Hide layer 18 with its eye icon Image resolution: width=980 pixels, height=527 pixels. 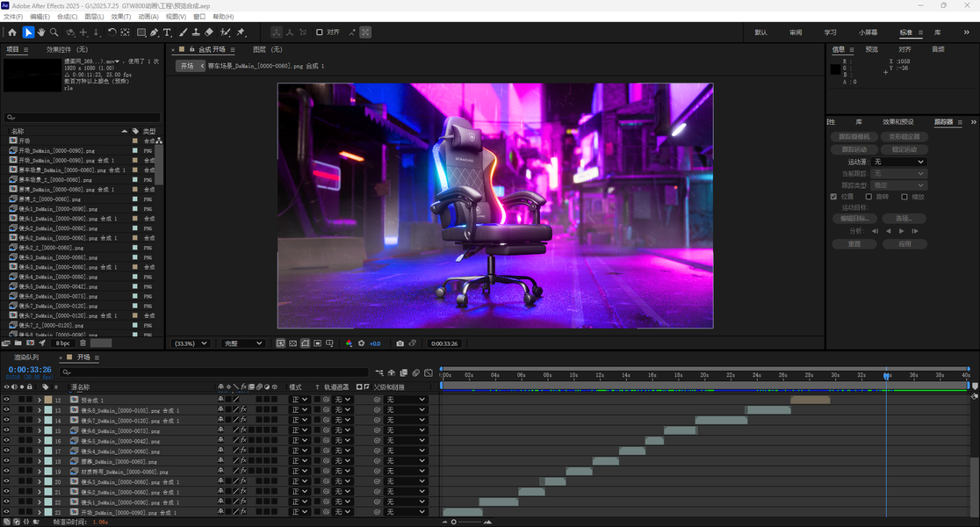click(6, 461)
